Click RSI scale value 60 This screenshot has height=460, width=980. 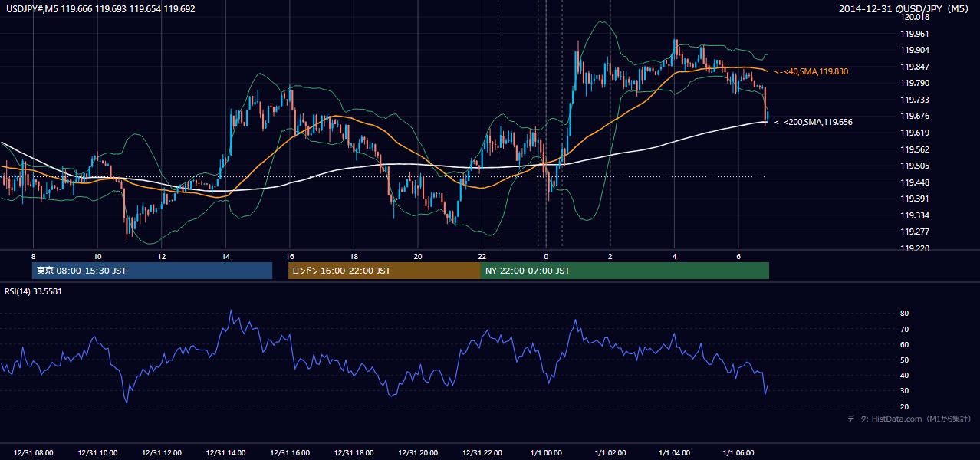905,344
